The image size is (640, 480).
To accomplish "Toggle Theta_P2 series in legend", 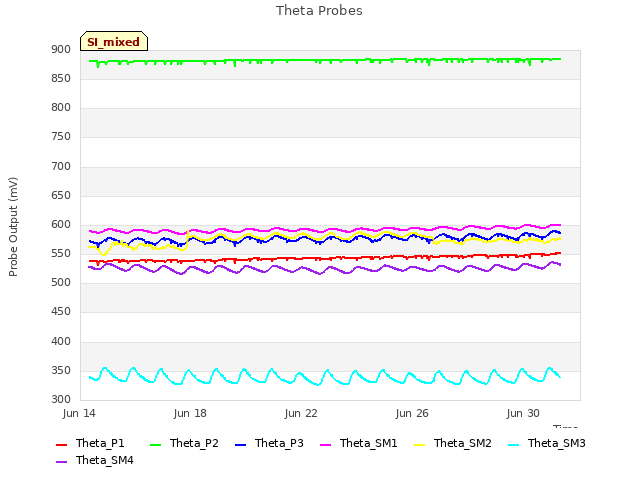I will tap(184, 443).
